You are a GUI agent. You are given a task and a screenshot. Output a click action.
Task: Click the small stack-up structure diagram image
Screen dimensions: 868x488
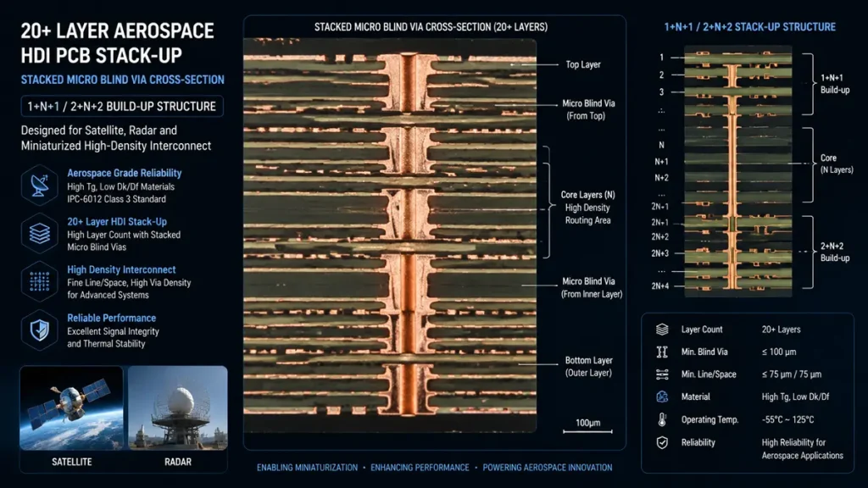click(738, 171)
